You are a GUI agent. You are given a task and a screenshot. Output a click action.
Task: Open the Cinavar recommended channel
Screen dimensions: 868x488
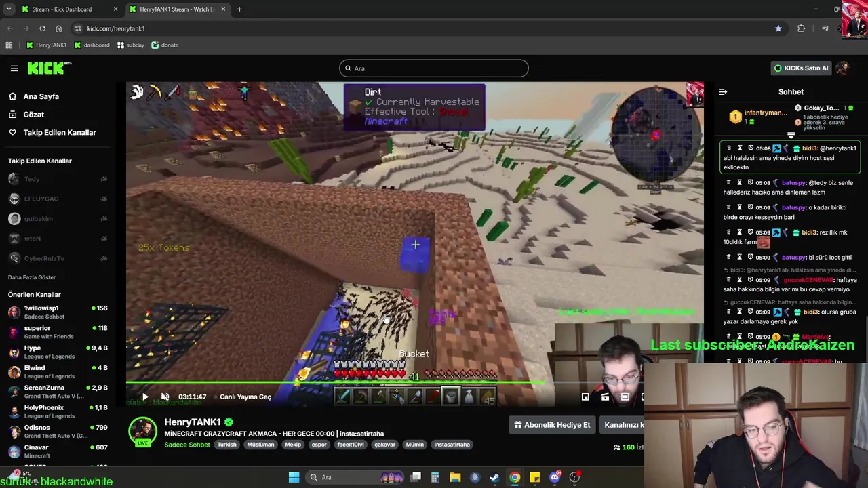(x=58, y=451)
